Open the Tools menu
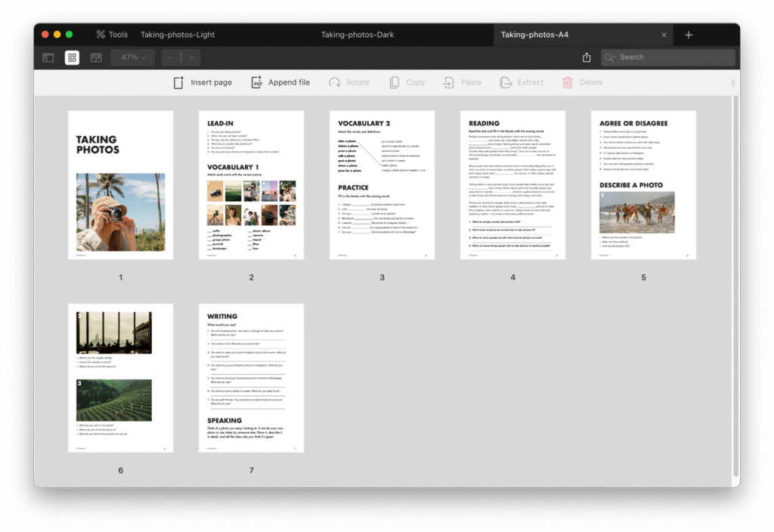This screenshot has height=532, width=774. click(x=111, y=35)
